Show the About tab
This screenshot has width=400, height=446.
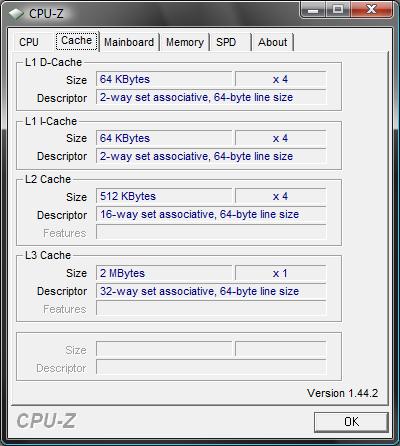[x=273, y=42]
